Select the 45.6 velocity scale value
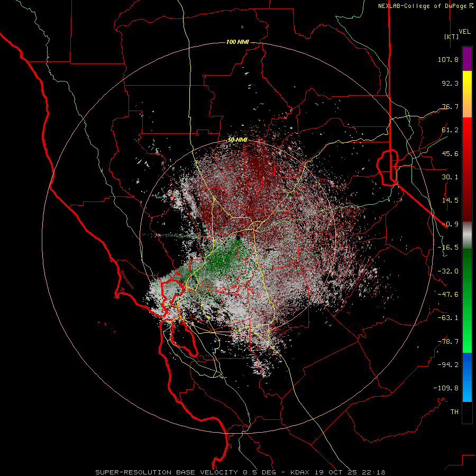The height and width of the screenshot is (476, 476). coord(450,153)
